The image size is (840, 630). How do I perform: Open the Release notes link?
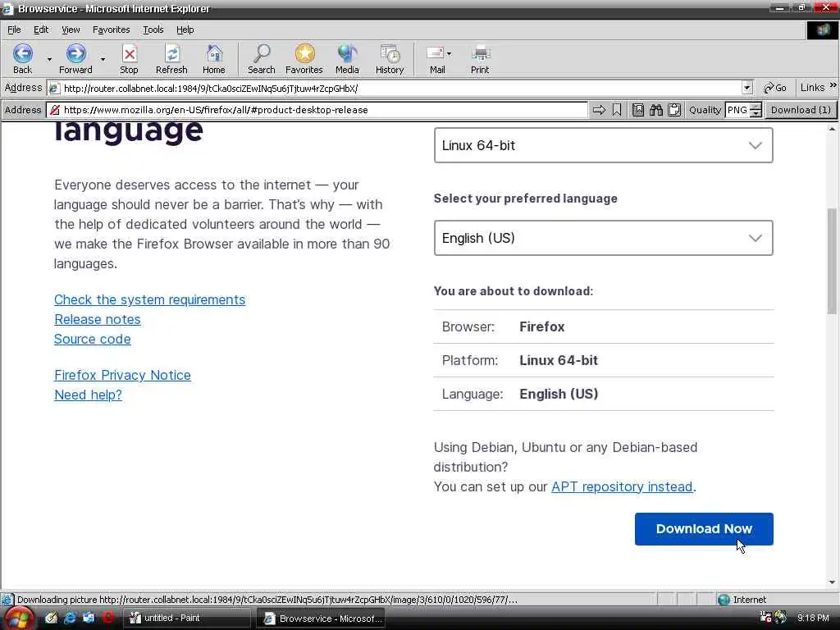pyautogui.click(x=97, y=319)
